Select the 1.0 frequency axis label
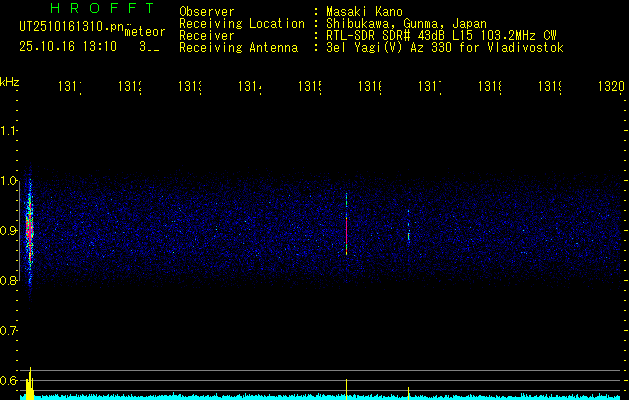The width and height of the screenshot is (629, 400). click(x=9, y=181)
